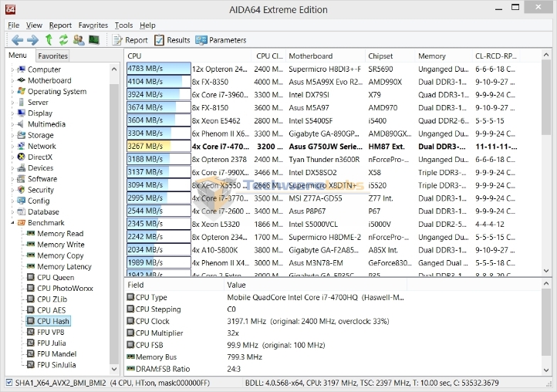Open the Favorites menu
This screenshot has width=557, height=392.
[93, 25]
